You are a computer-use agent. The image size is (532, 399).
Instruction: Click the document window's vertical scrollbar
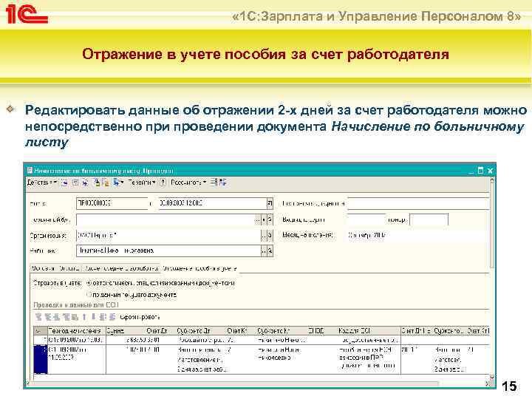click(491, 224)
